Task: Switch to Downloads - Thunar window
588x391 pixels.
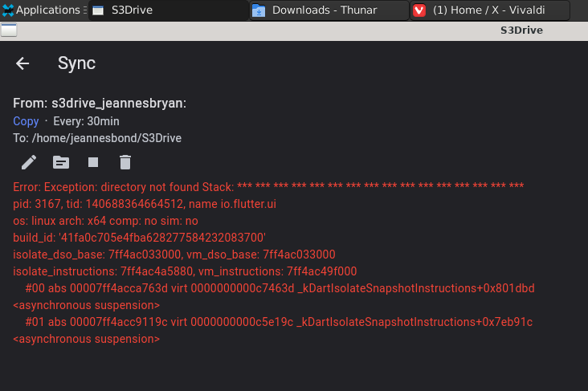Action: pyautogui.click(x=329, y=10)
